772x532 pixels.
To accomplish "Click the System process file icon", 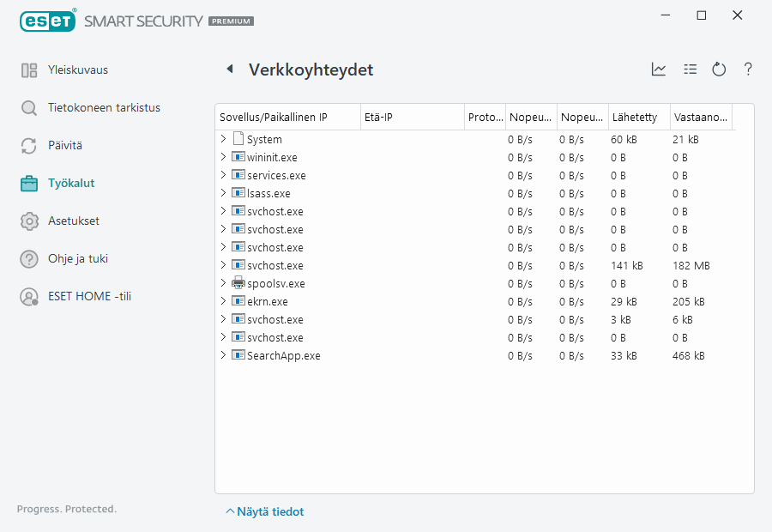I will point(238,139).
